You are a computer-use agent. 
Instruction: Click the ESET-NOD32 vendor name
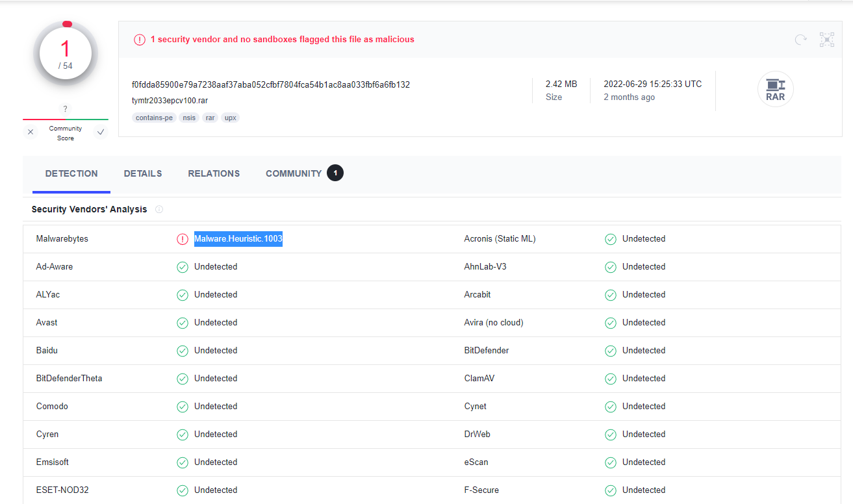64,490
